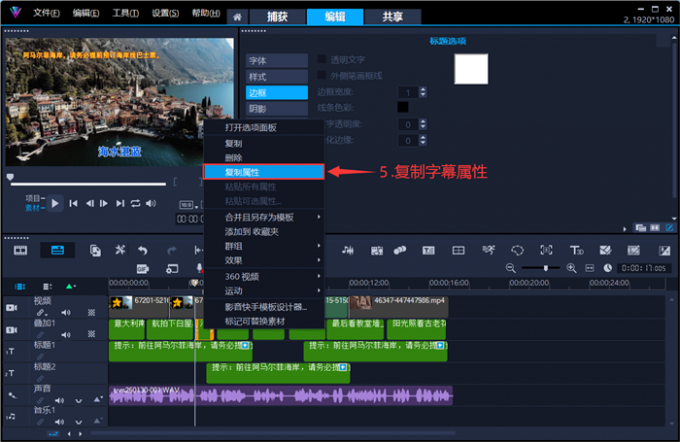This screenshot has width=680, height=442.
Task: Switch to the 共享 tab
Action: 392,17
